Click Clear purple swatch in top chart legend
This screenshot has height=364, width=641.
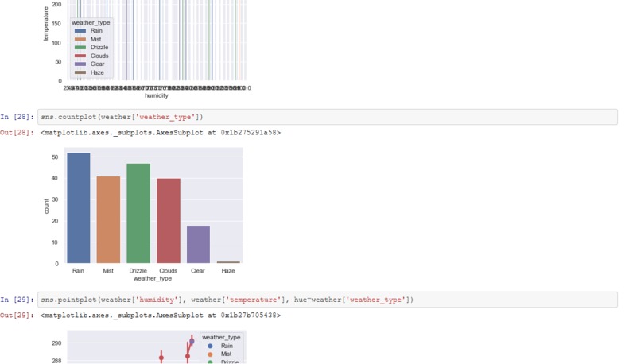tap(80, 64)
